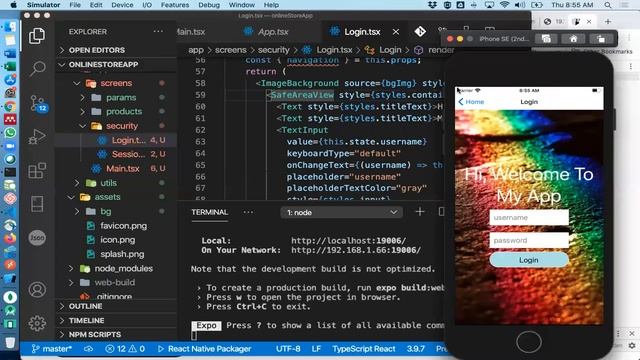Click errors and warnings count in status bar
The height and width of the screenshot is (360, 640).
[x=125, y=349]
